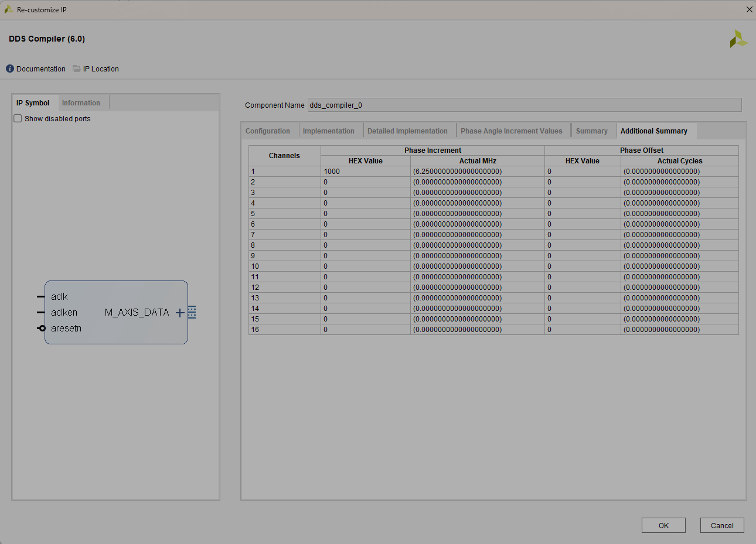
Task: Click channel 5 Actual MHz value
Action: [478, 214]
